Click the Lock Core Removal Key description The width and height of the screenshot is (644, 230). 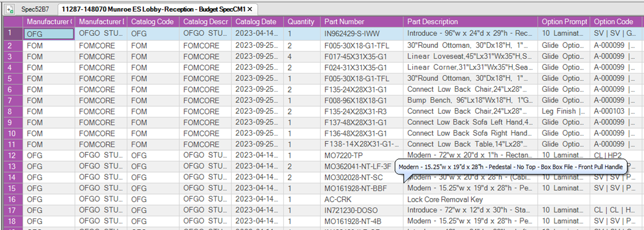pos(470,199)
